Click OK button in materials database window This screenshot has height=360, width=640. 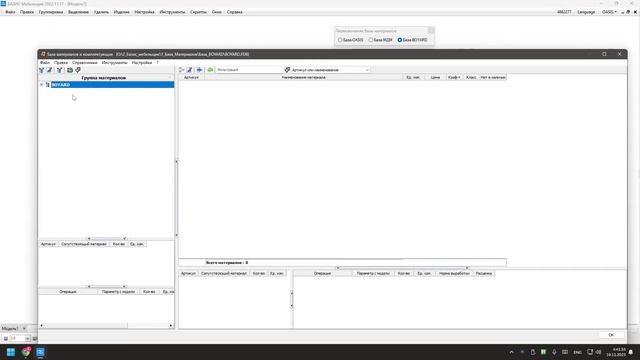[611, 335]
